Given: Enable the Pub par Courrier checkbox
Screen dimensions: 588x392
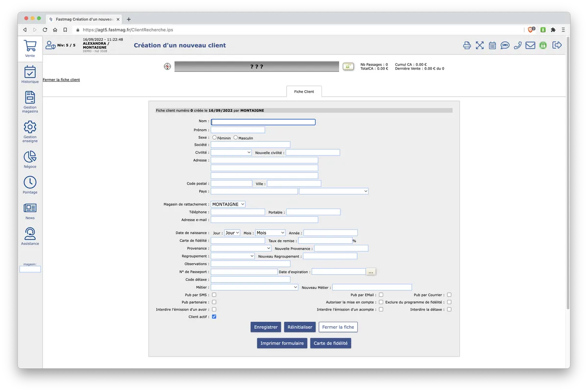Looking at the screenshot, I should (x=449, y=295).
